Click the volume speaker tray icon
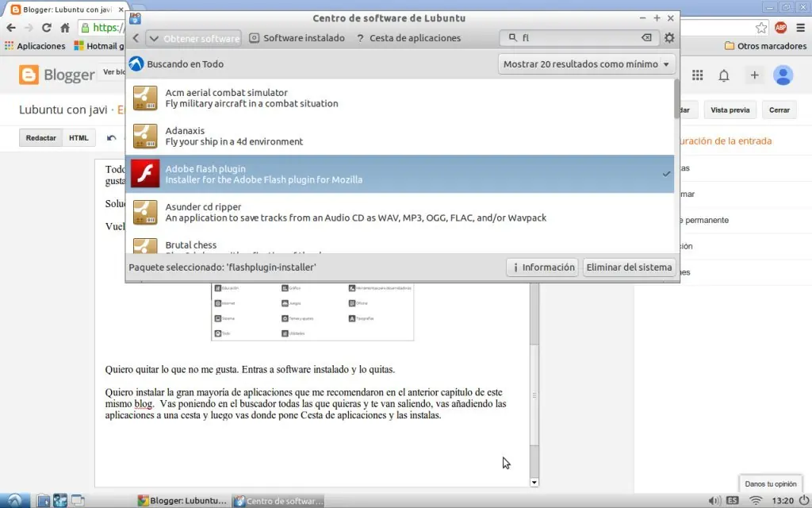The height and width of the screenshot is (508, 812). pos(714,501)
